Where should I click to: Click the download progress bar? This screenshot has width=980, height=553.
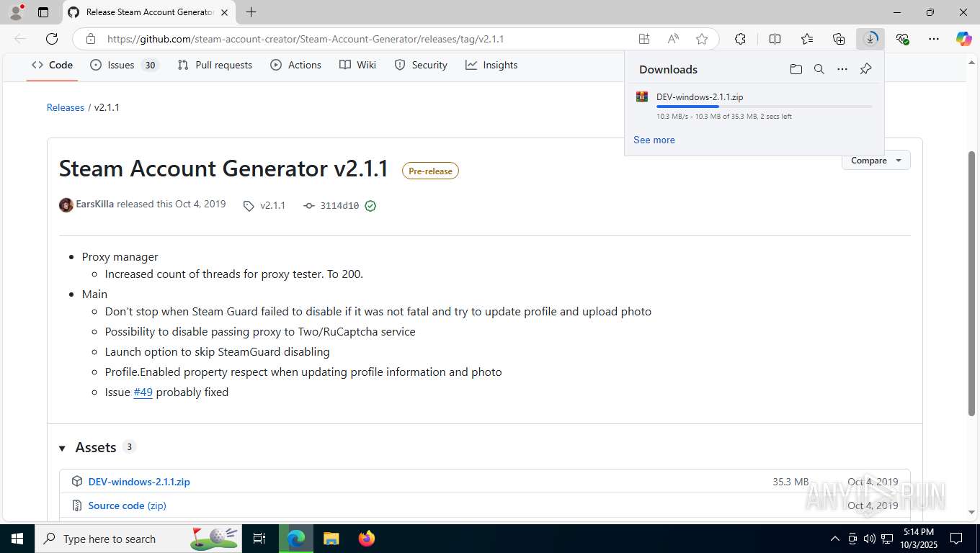click(764, 107)
